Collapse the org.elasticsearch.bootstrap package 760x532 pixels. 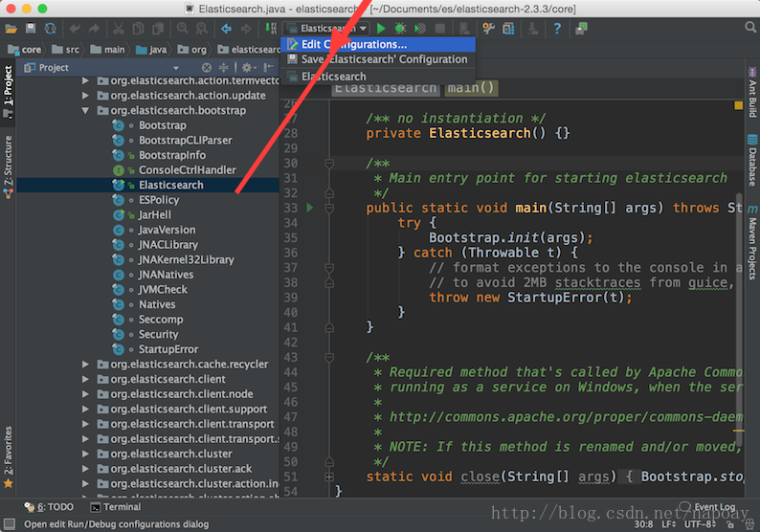tap(86, 110)
